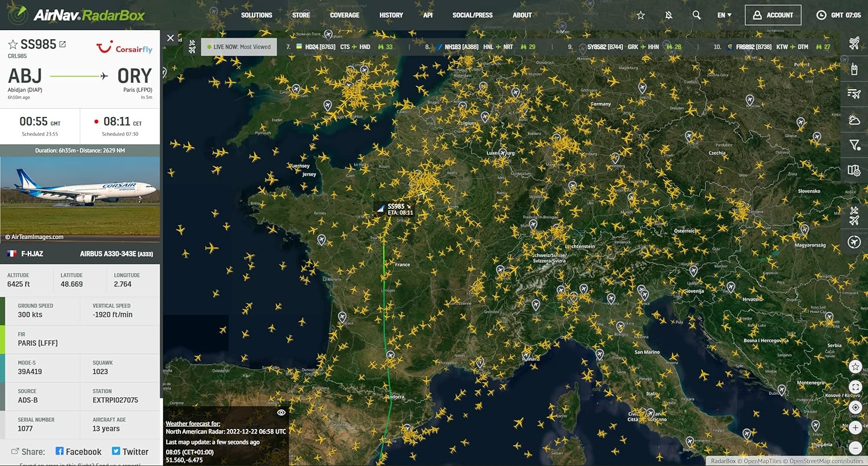Viewport: 868px width, 466px height.
Task: Open the search magnifier
Action: point(696,15)
